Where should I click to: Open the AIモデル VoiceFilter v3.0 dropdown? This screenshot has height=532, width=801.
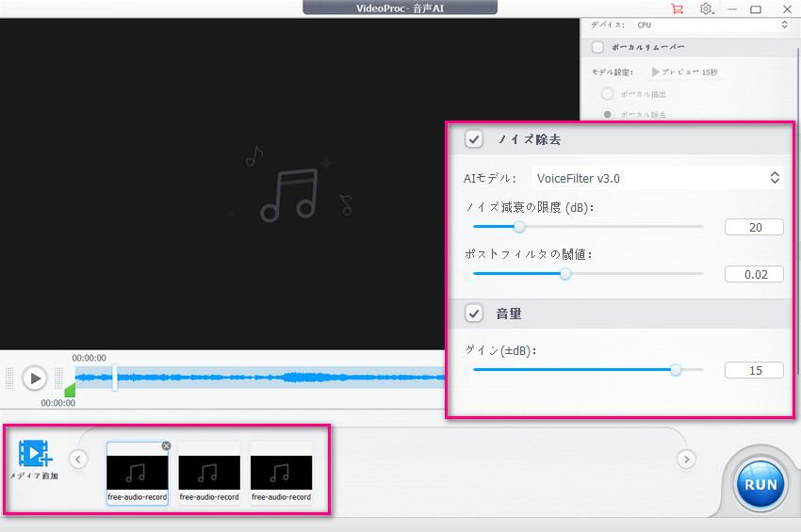[x=658, y=178]
